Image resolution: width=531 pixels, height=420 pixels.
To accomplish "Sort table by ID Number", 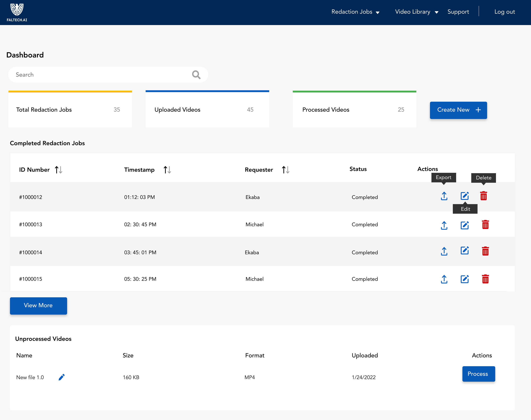I will 58,170.
